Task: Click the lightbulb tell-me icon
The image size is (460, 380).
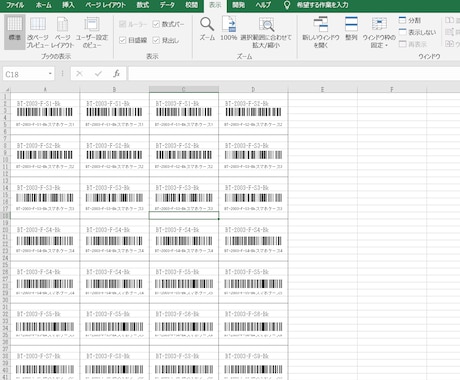Action: point(287,5)
